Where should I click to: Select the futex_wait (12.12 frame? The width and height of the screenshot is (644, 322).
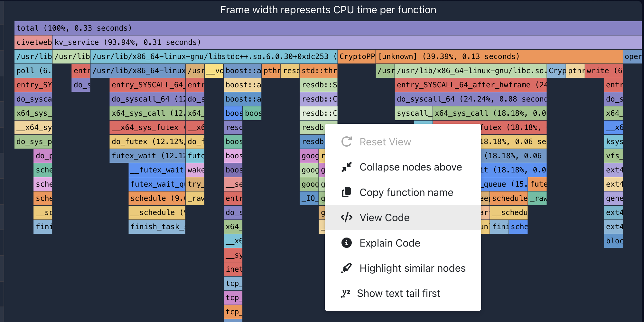(x=147, y=156)
